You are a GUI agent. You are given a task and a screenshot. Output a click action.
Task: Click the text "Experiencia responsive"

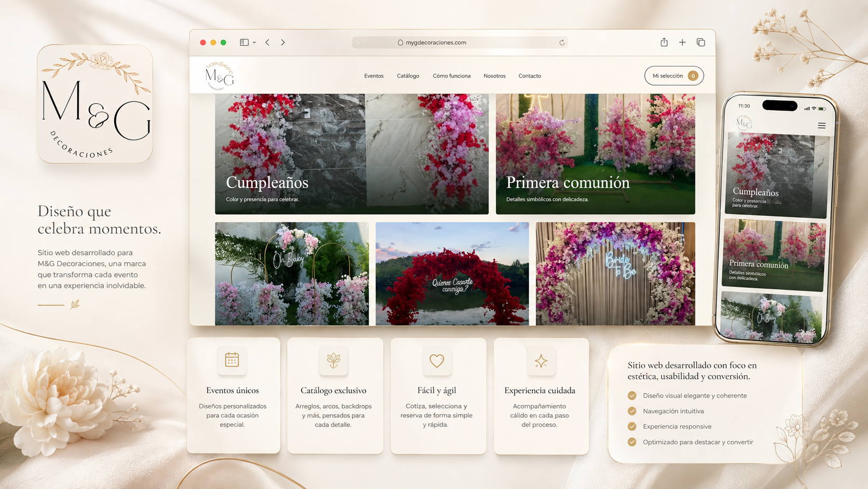677,427
